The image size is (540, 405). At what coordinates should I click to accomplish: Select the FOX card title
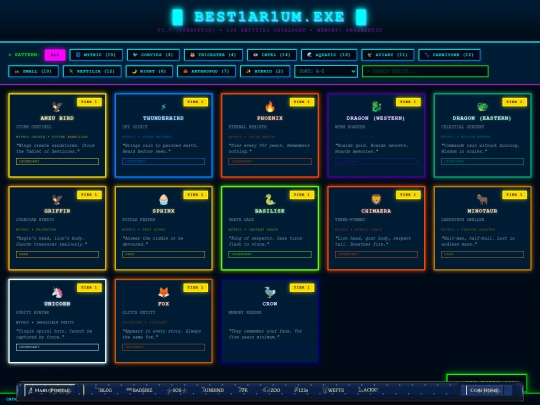[x=164, y=304]
